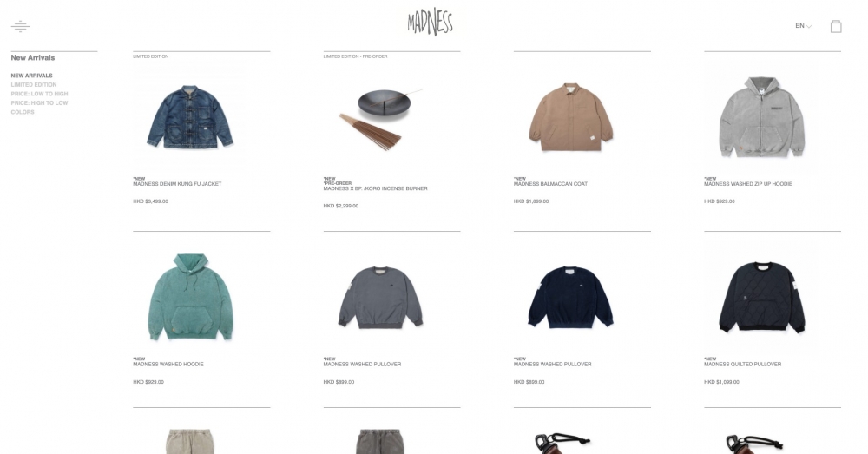View the grey zip up hoodie image
The image size is (868, 454).
(762, 117)
